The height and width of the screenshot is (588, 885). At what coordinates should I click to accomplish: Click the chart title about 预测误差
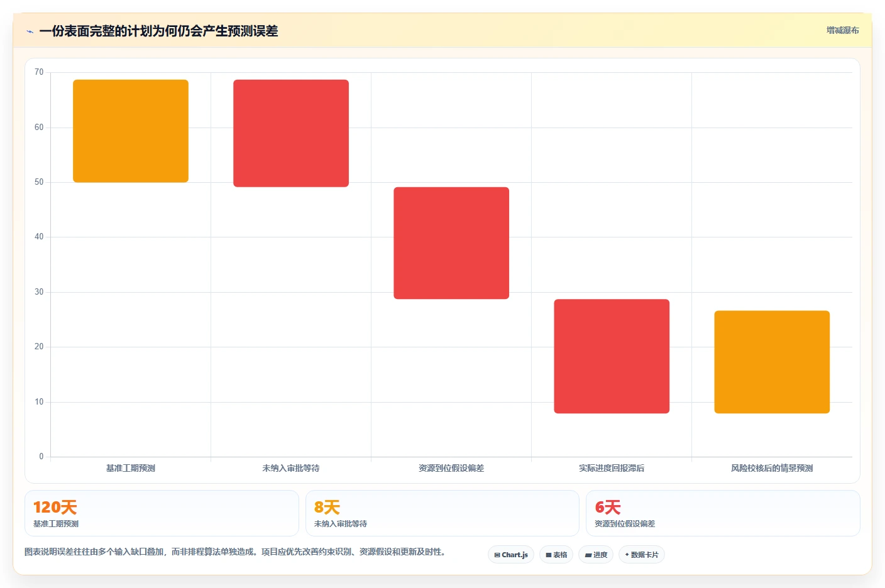(158, 31)
